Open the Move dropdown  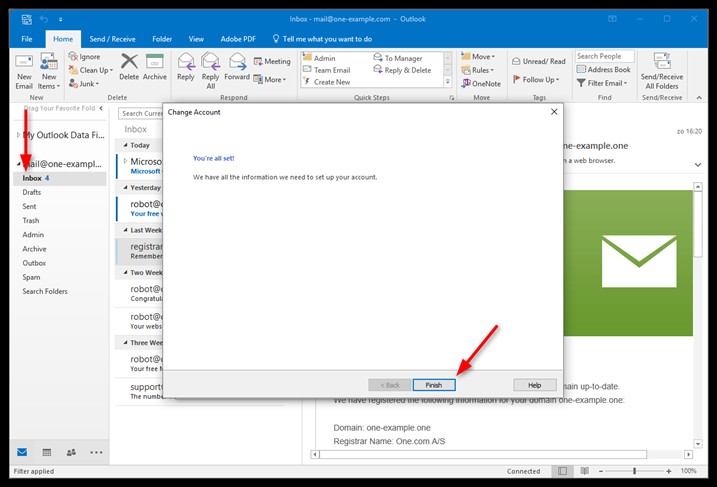click(478, 56)
